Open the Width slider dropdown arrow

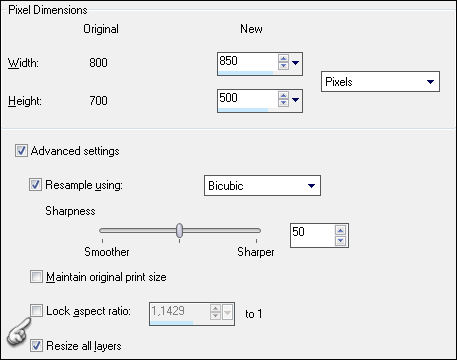coord(295,62)
